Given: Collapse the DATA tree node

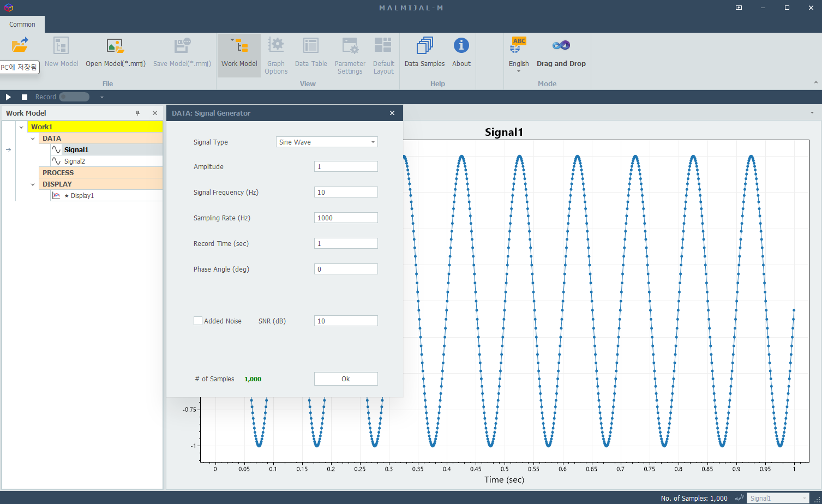Looking at the screenshot, I should [33, 139].
